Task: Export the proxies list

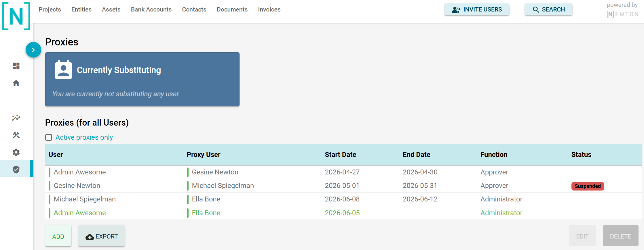Action: pos(102,236)
